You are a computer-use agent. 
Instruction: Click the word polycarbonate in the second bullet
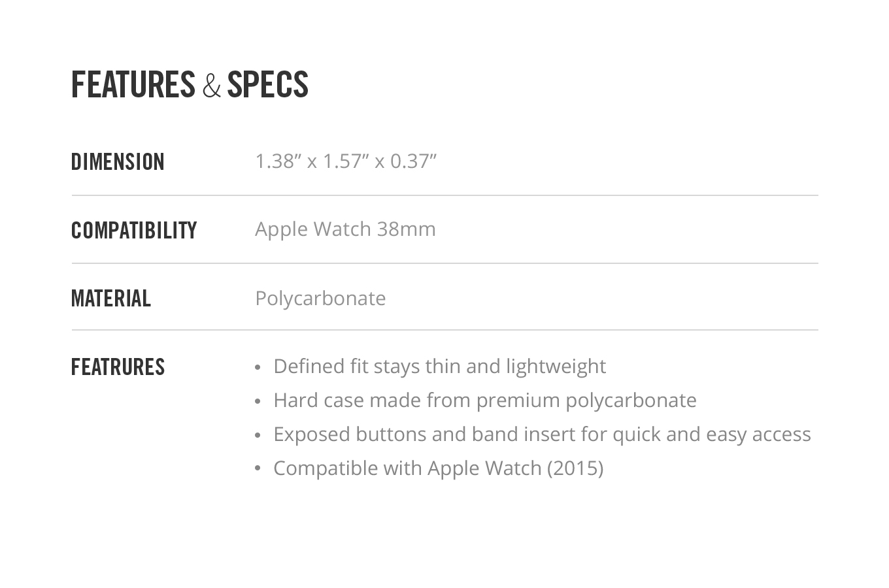631,400
